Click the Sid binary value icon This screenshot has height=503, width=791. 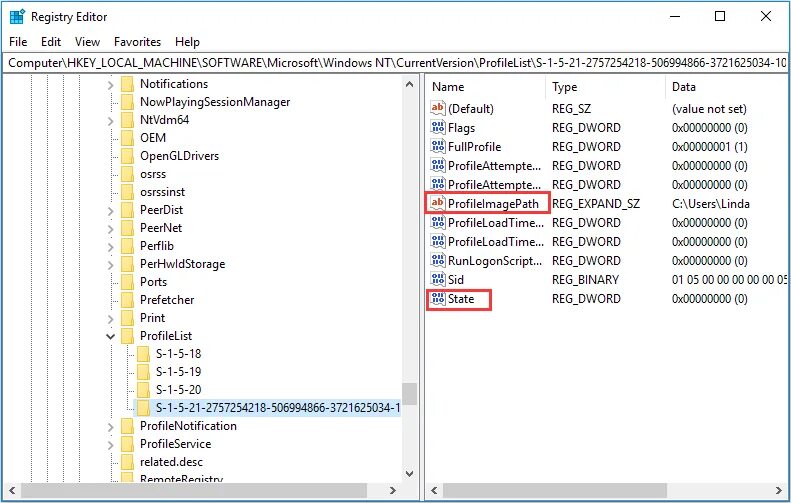click(437, 279)
